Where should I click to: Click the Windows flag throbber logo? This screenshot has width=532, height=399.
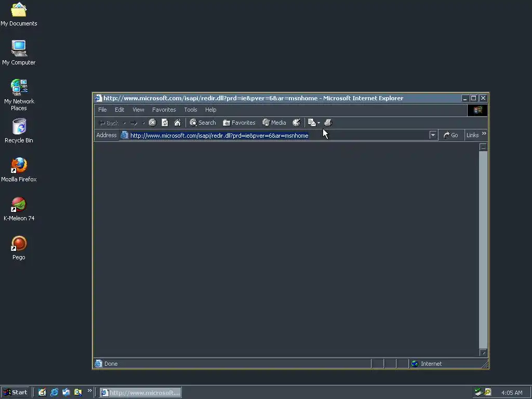tap(477, 110)
